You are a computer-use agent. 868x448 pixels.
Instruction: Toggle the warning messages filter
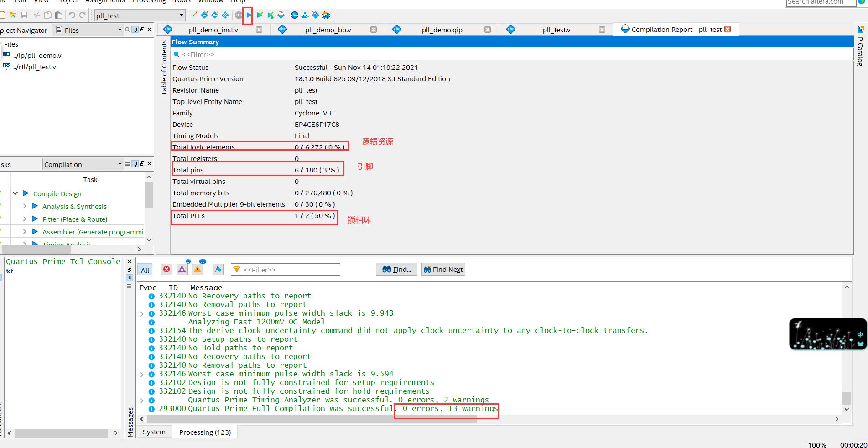coord(198,269)
